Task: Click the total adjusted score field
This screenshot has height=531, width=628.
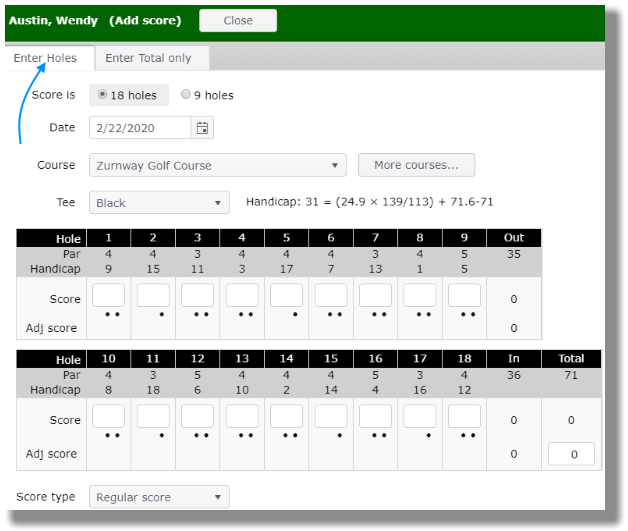Action: tap(571, 454)
